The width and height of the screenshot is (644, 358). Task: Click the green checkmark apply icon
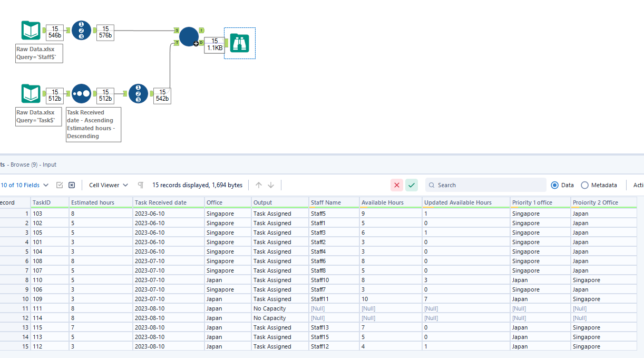point(412,185)
